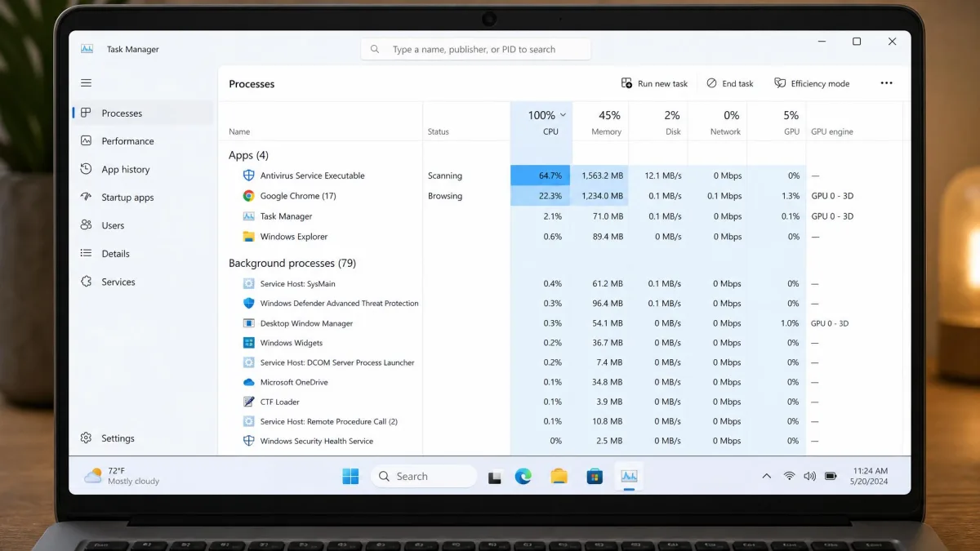The image size is (980, 551).
Task: Open the weather widget showing 72°F
Action: click(x=122, y=476)
